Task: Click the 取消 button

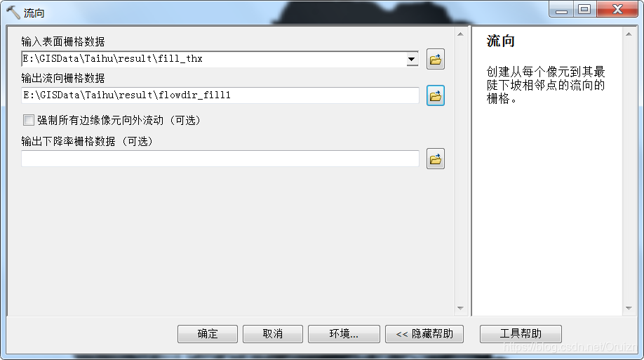Action: click(273, 334)
